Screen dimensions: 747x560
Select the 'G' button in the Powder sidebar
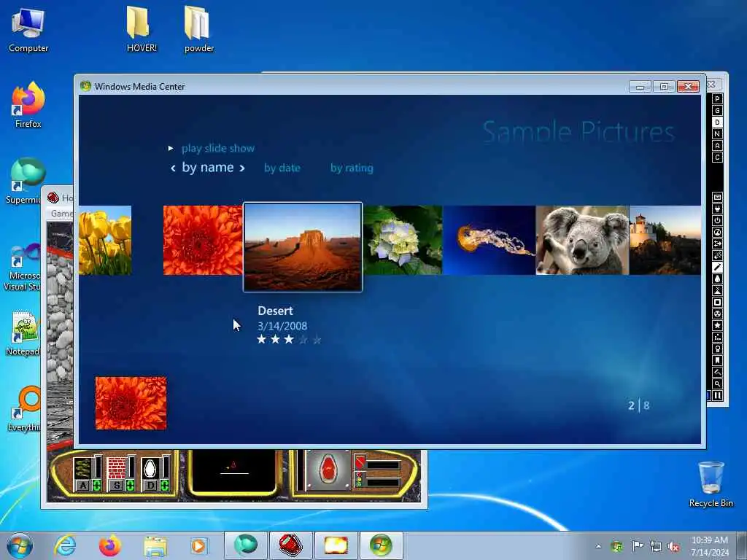[x=717, y=111]
